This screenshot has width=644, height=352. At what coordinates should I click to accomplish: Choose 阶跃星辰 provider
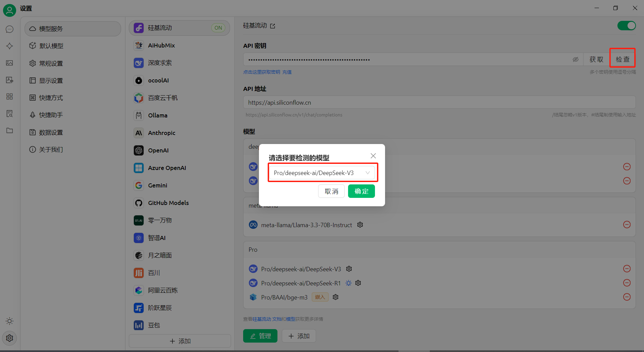pyautogui.click(x=180, y=308)
